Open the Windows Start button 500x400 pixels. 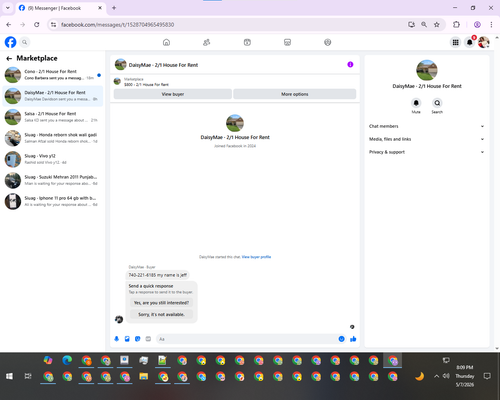[9, 376]
